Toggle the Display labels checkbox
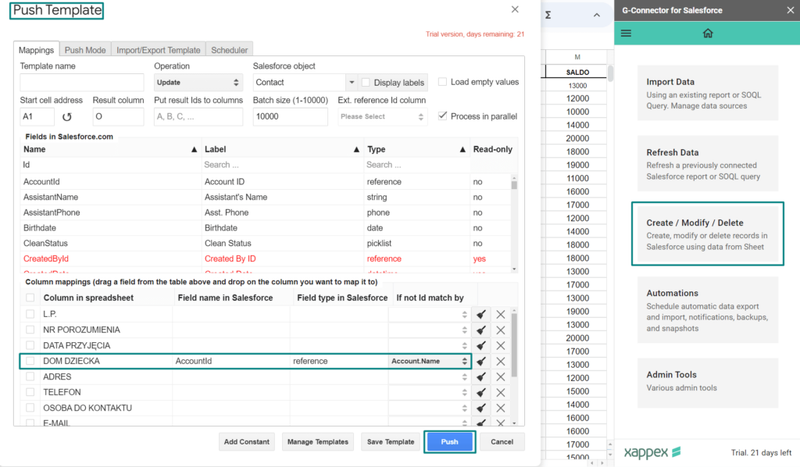800x467 pixels. pos(365,82)
